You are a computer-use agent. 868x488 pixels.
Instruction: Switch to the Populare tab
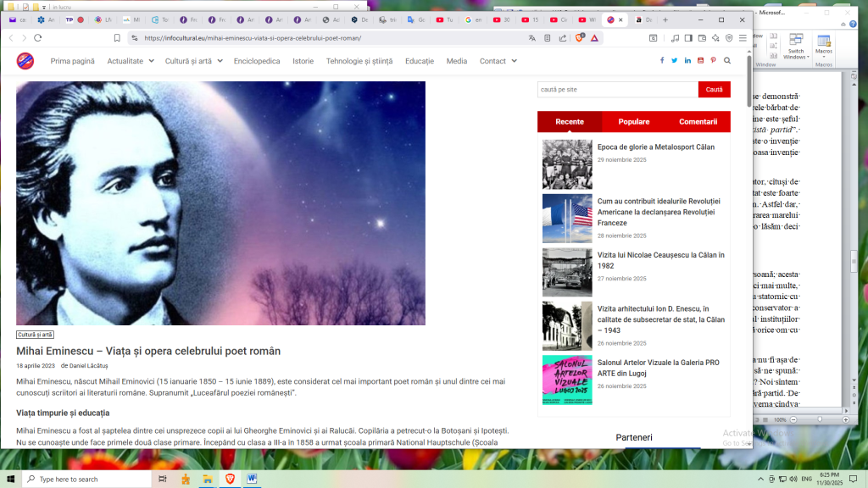click(634, 122)
